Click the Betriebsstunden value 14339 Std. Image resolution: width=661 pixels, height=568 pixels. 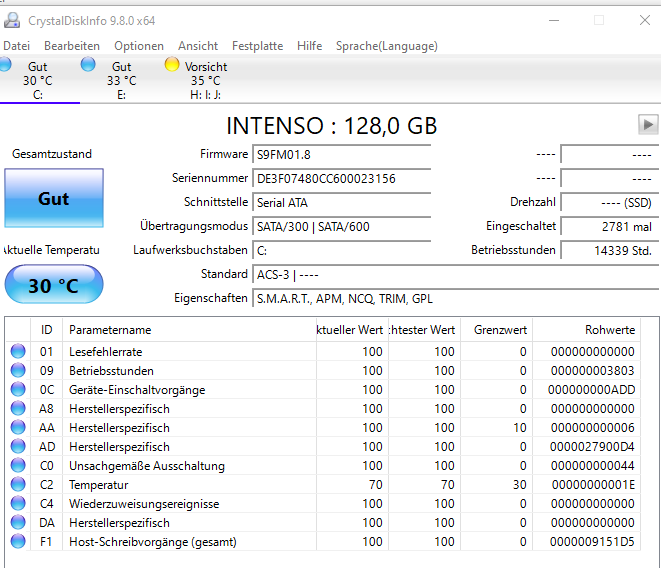tap(610, 250)
